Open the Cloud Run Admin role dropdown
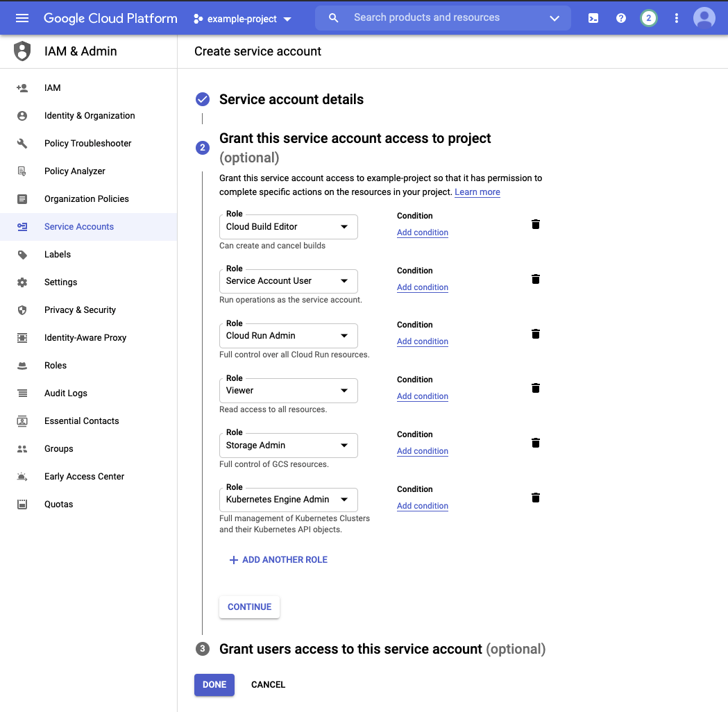 click(288, 336)
